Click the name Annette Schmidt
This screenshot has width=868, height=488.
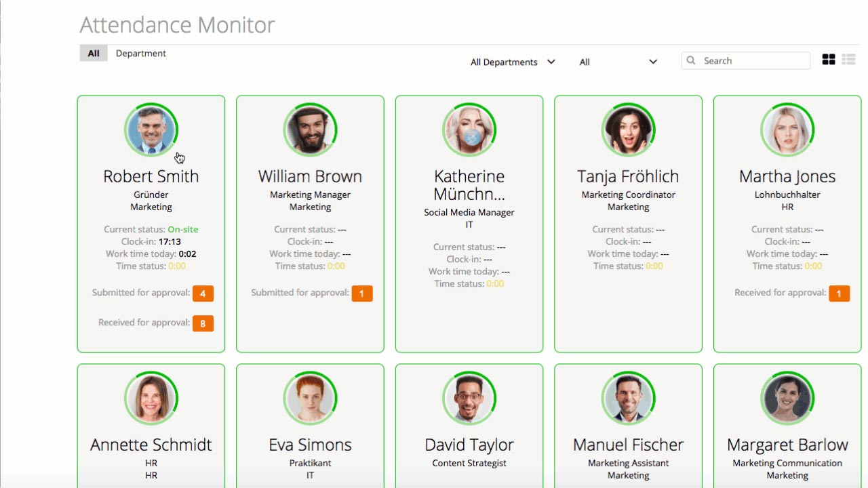[x=151, y=445]
